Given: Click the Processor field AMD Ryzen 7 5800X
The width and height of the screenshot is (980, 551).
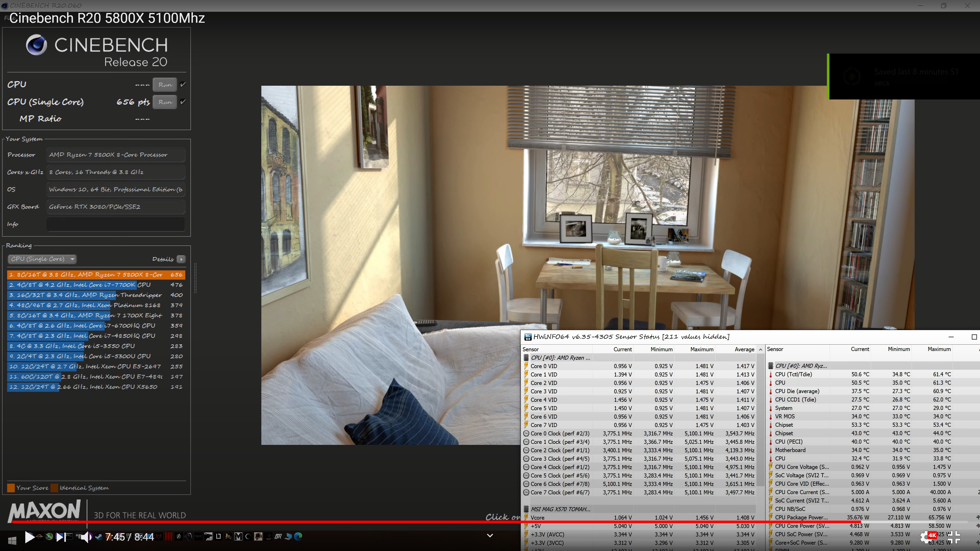Looking at the screenshot, I should click(x=116, y=155).
